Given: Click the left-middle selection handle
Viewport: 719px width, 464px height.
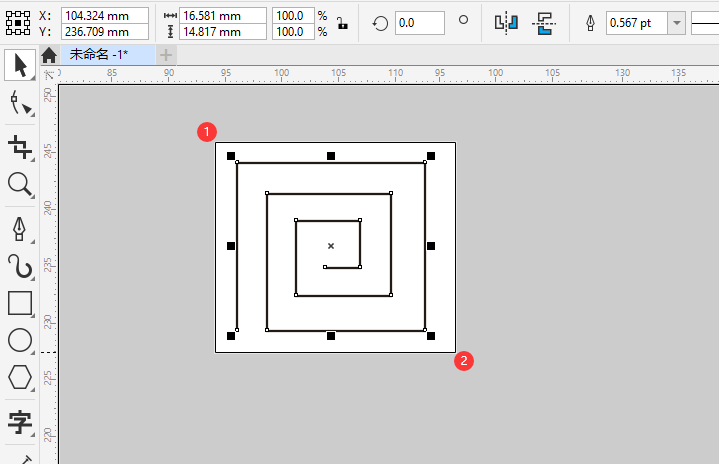Looking at the screenshot, I should click(231, 246).
